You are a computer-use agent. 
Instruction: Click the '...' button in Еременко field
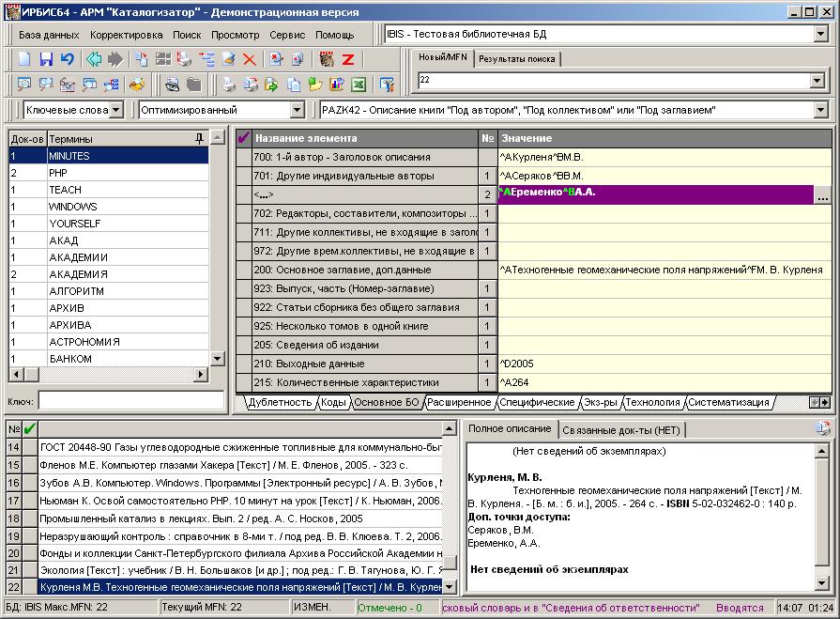822,195
